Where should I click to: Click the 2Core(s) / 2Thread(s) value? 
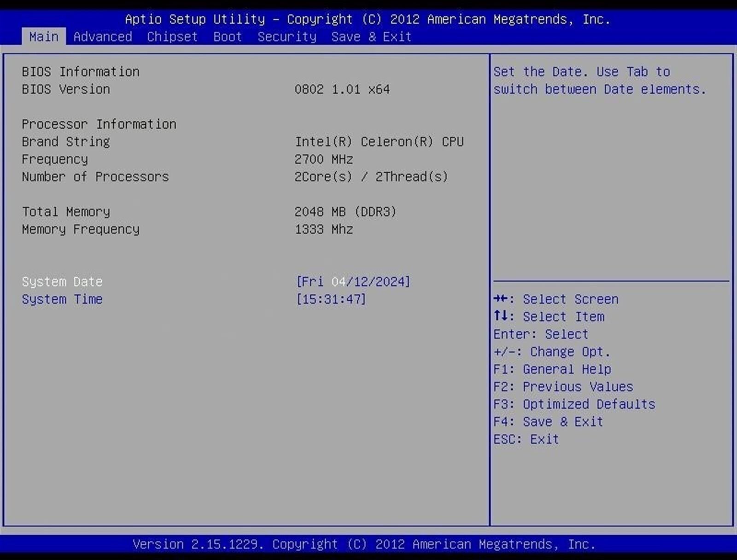[x=371, y=176]
